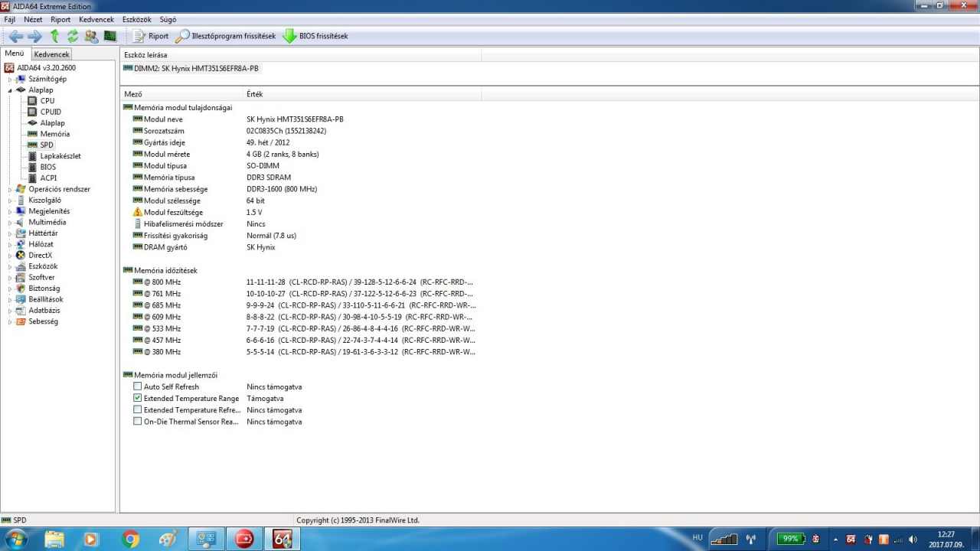Select Memória időzítések group header
The width and height of the screenshot is (980, 551).
point(161,270)
